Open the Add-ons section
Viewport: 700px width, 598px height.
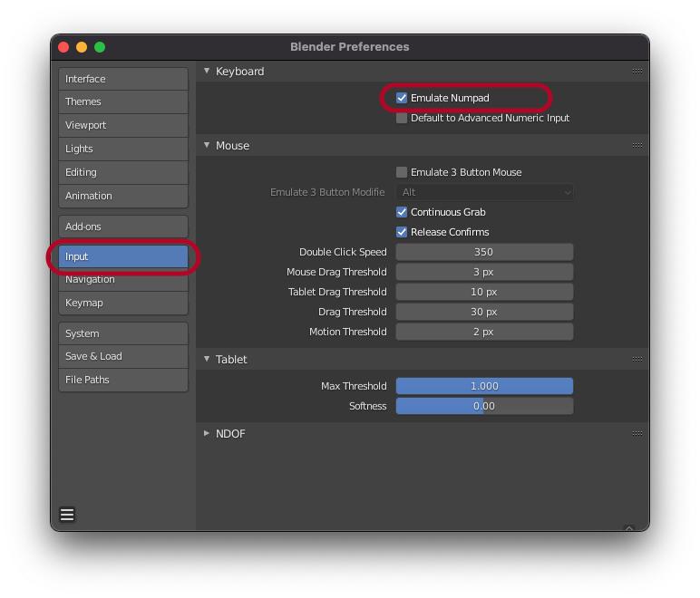click(123, 227)
